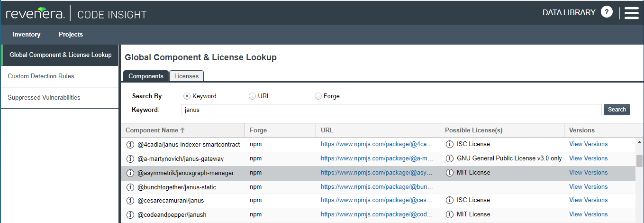Click View Versions for @cesarecamurani/janus
The width and height of the screenshot is (644, 223).
click(x=588, y=200)
